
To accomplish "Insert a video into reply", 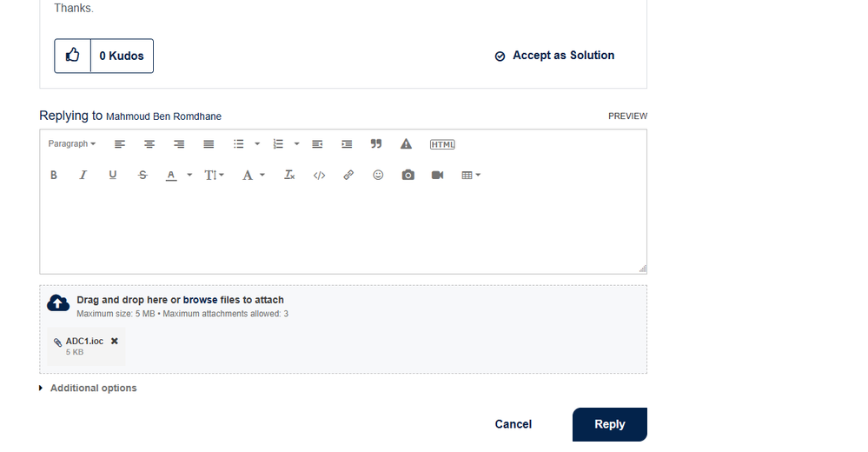I will 437,176.
